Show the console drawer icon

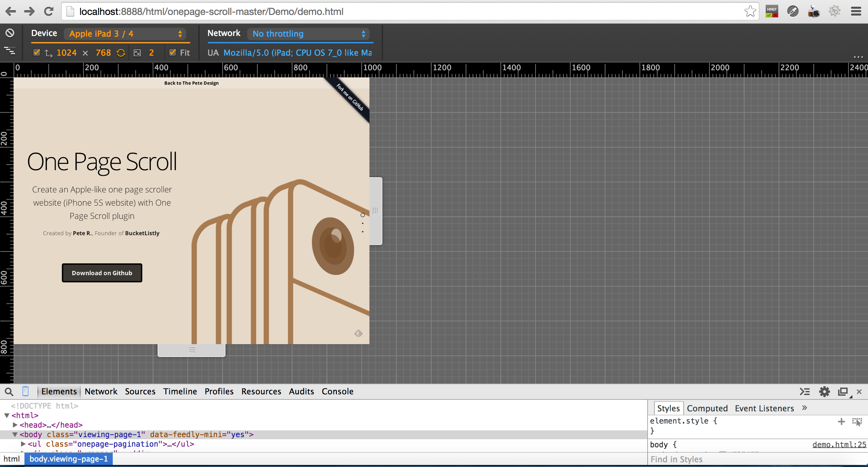click(804, 392)
